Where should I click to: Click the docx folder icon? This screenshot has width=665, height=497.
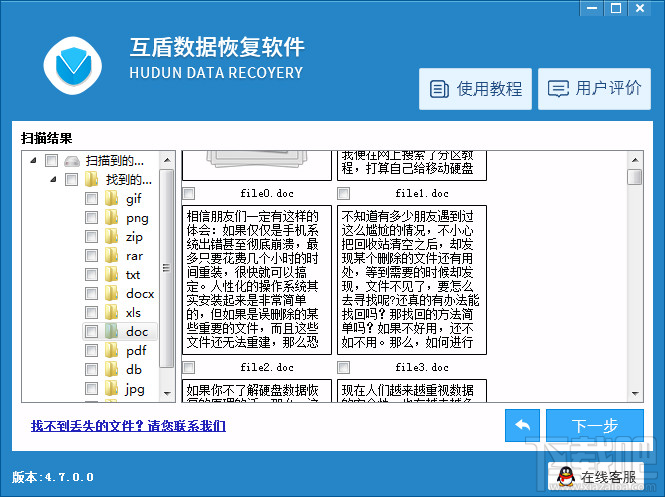point(112,293)
